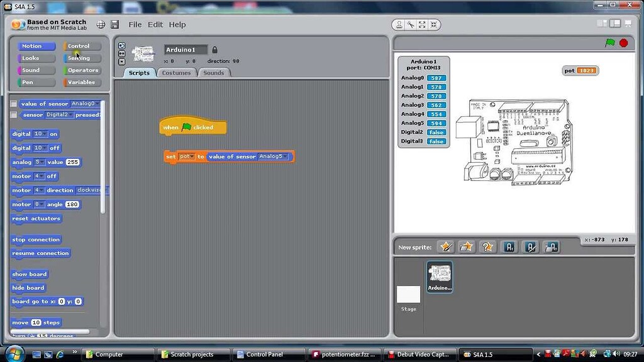Screen dimensions: 644x362
Task: Select the stamp duplicate tool
Action: 399,24
